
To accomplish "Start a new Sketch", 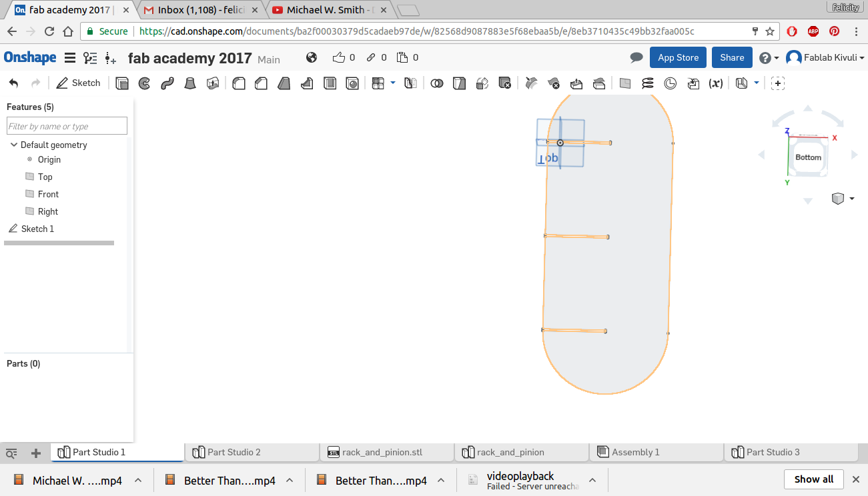I will pos(79,83).
